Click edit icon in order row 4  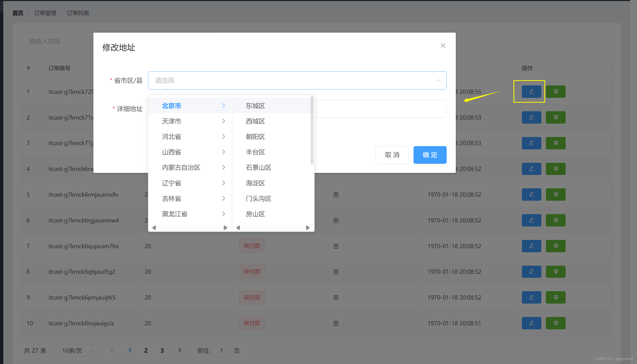tap(531, 169)
